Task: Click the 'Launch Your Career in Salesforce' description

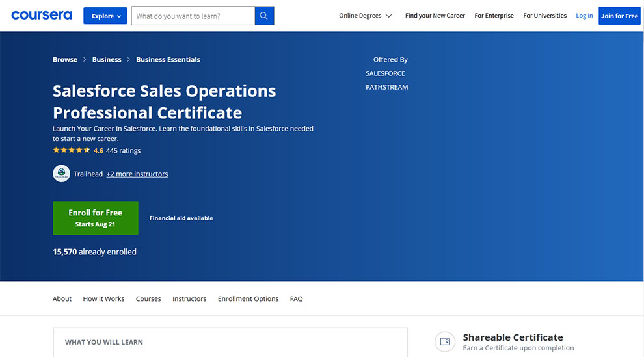Action: coord(183,133)
